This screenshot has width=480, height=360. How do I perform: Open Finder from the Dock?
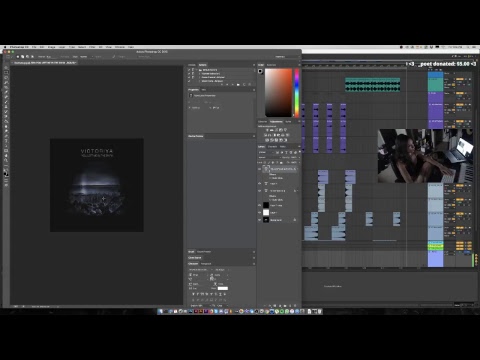(x=161, y=311)
